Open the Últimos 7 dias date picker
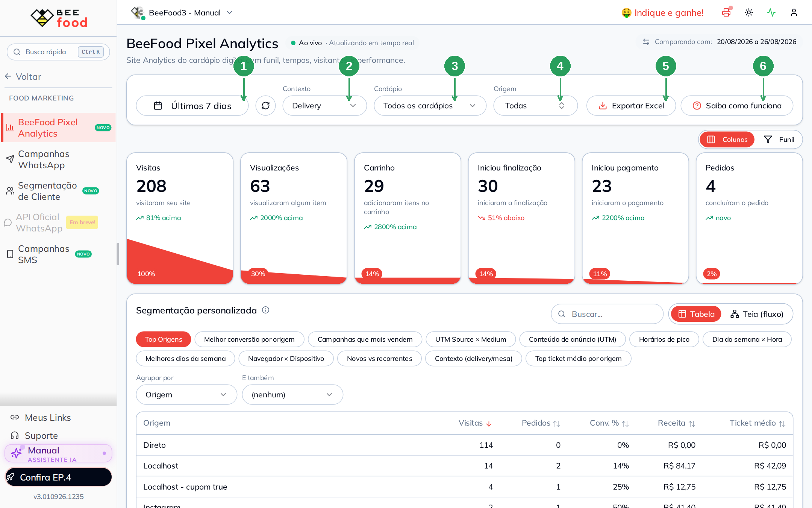 point(192,106)
